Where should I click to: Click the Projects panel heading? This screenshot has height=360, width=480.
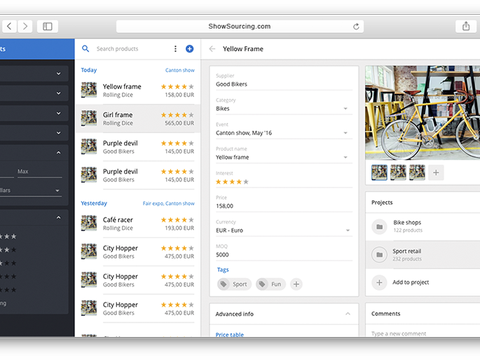tap(382, 202)
